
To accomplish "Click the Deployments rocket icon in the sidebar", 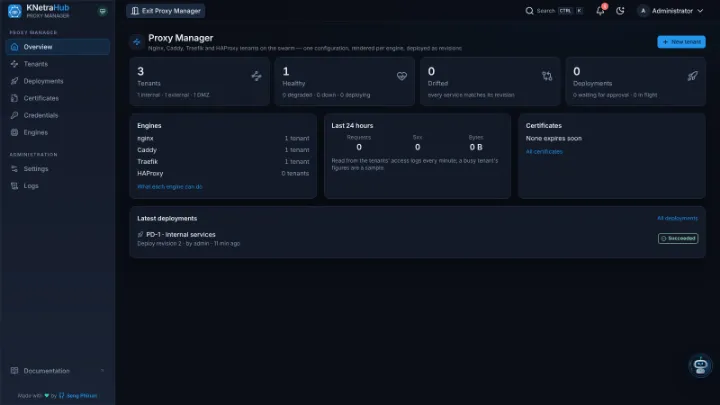I will coord(14,81).
